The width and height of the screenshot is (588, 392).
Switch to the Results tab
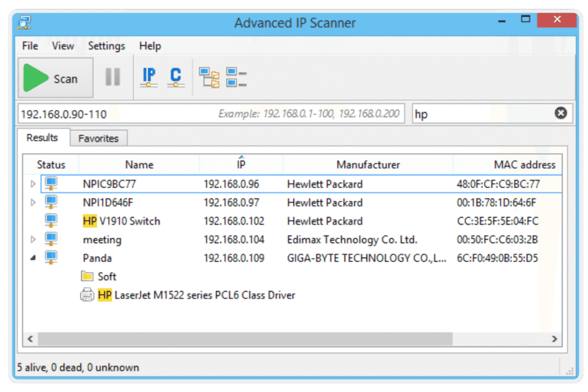coord(42,138)
